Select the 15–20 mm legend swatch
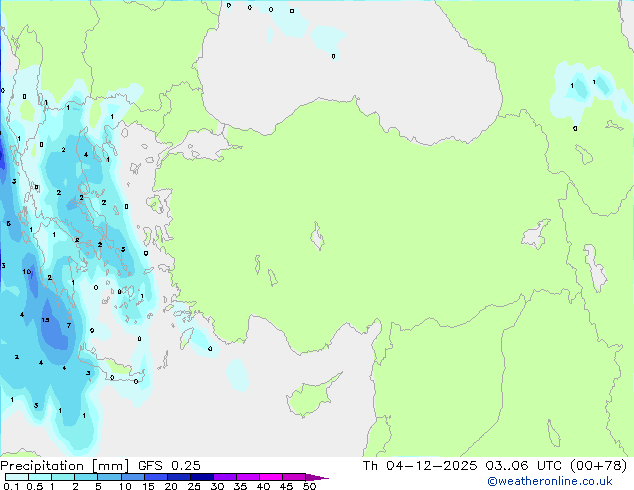 click(x=155, y=477)
